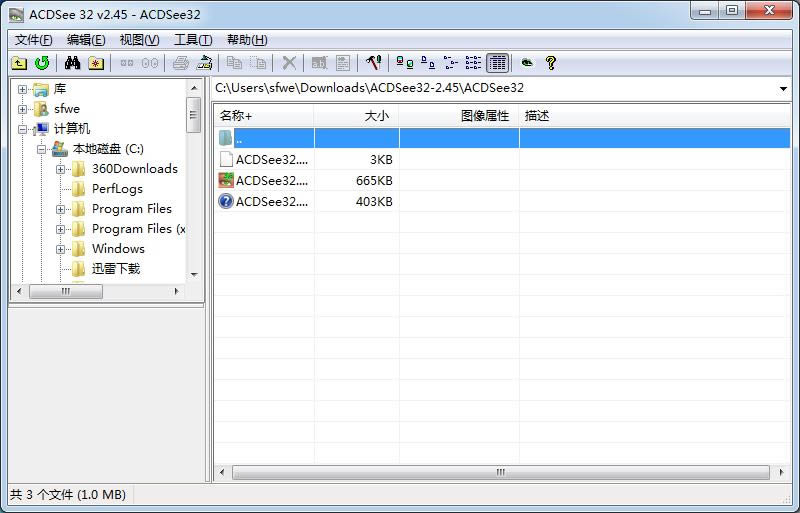Click the set wallpaper icon
800x513 pixels.
(204, 63)
